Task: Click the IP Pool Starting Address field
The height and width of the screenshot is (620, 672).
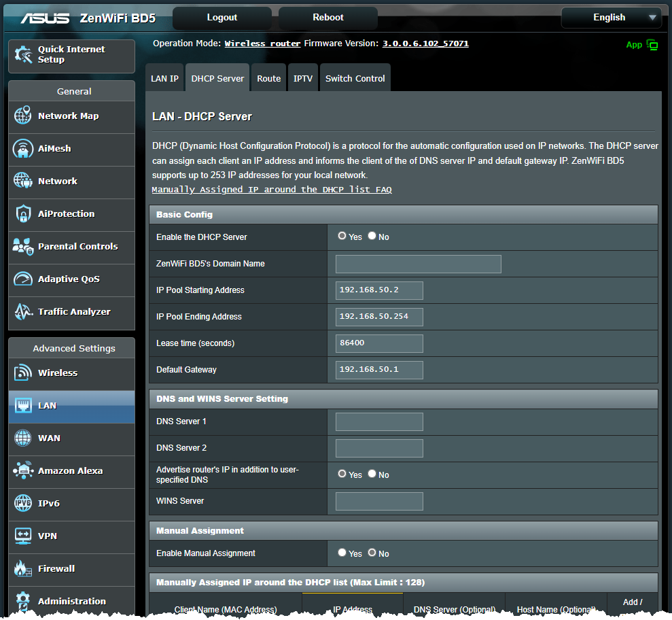Action: (379, 290)
